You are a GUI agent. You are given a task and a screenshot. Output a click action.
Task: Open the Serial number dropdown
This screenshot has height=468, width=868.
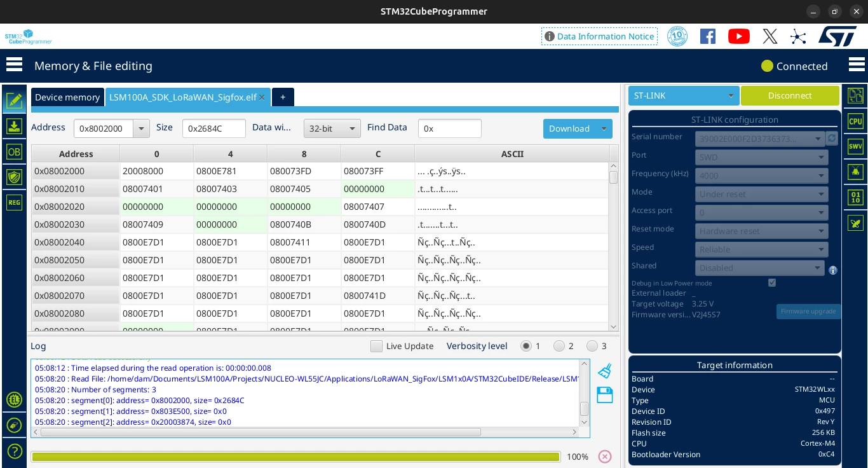(x=760, y=139)
